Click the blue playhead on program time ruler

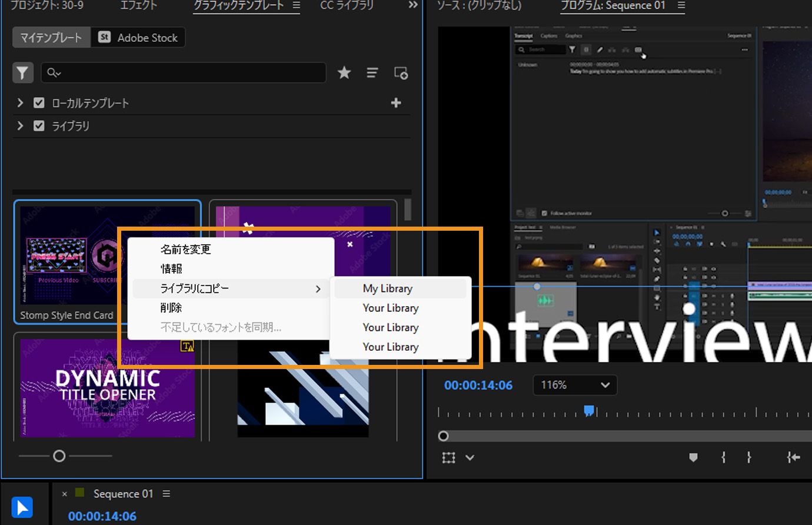coord(588,410)
